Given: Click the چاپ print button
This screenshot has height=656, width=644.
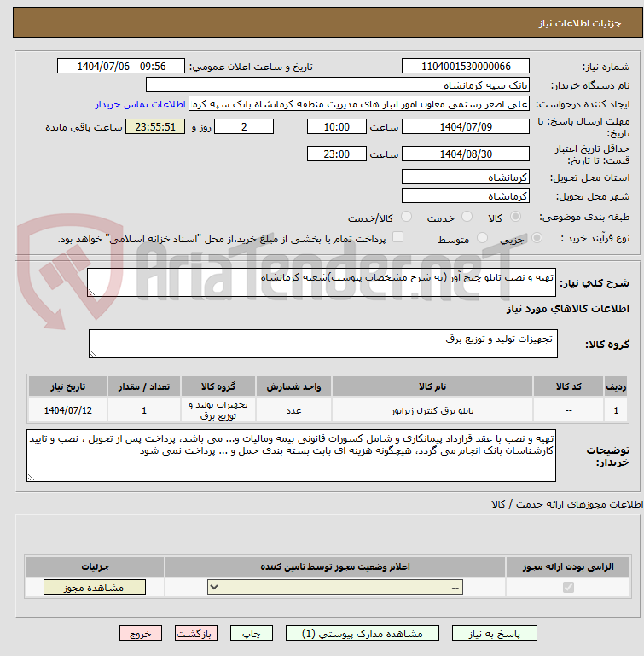Looking at the screenshot, I should tap(252, 634).
